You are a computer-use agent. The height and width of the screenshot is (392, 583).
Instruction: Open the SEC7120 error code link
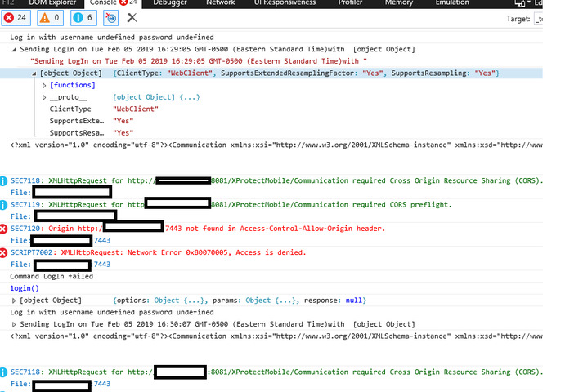pos(28,229)
